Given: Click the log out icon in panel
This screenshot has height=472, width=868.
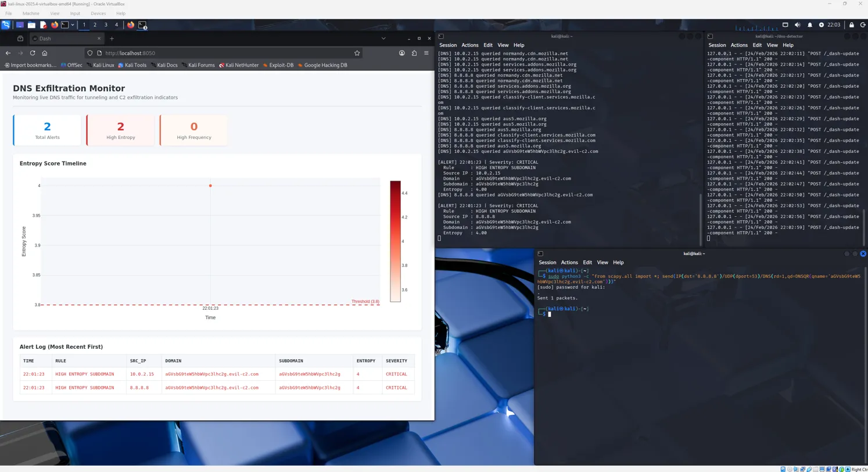Looking at the screenshot, I should [x=862, y=25].
